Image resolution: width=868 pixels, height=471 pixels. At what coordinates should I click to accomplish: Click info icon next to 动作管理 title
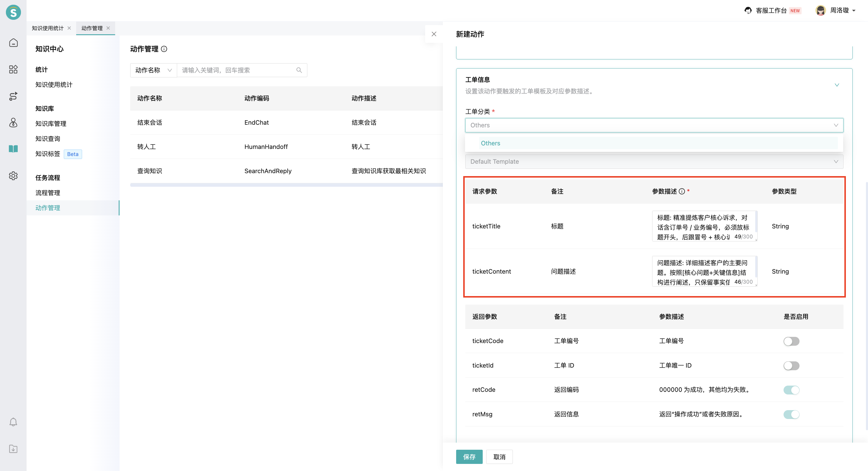coord(164,49)
